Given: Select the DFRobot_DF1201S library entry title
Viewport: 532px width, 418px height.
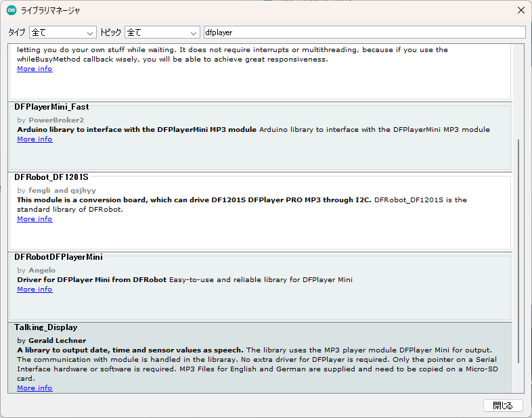Looking at the screenshot, I should pos(51,177).
